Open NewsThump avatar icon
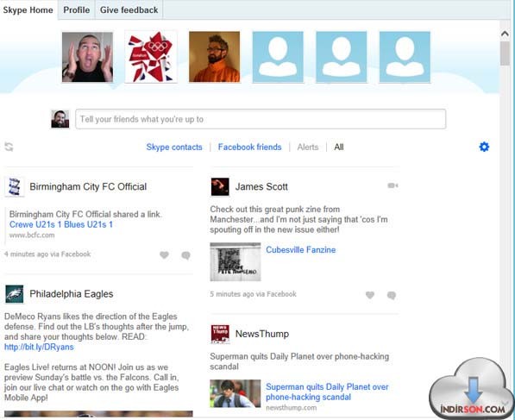This screenshot has width=515, height=420. pos(220,334)
